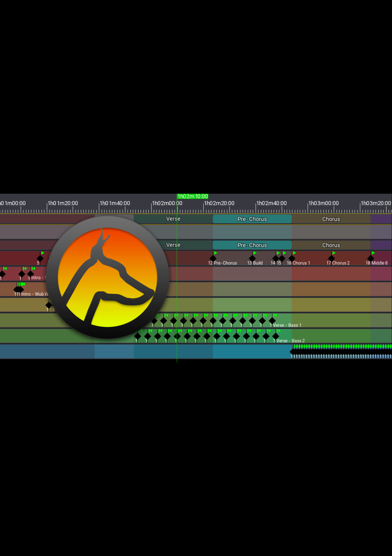This screenshot has height=556, width=392.
Task: Select the Pre-Chorus region in top track
Action: tap(252, 219)
